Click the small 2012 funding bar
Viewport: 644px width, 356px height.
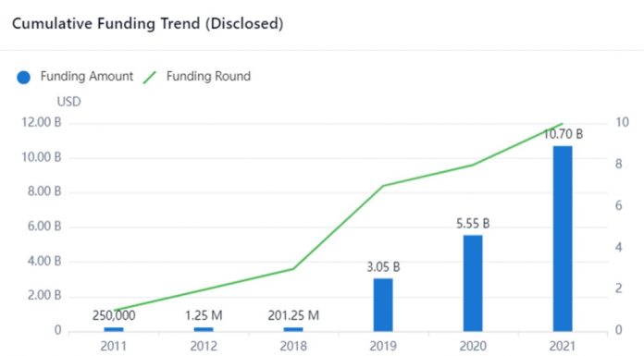(204, 329)
